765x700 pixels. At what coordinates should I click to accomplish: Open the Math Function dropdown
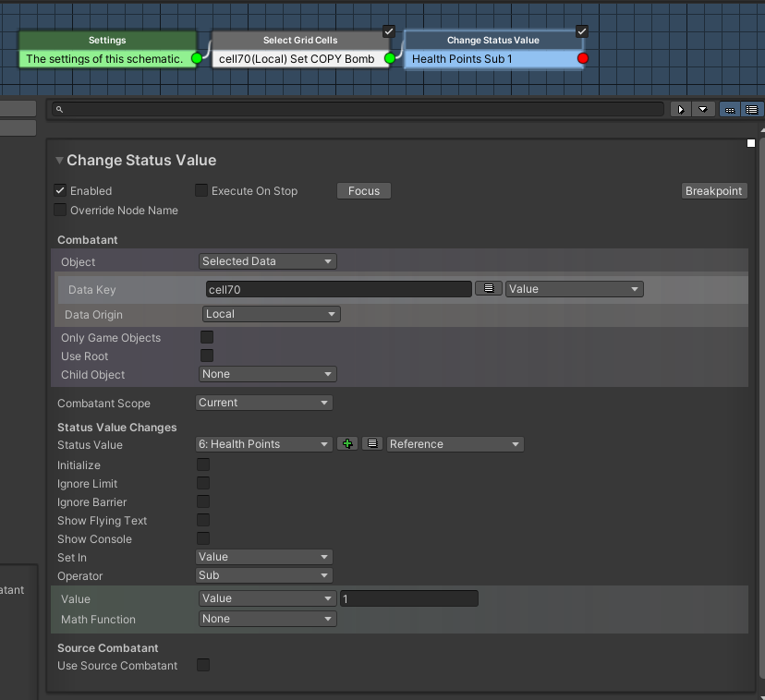(x=267, y=619)
